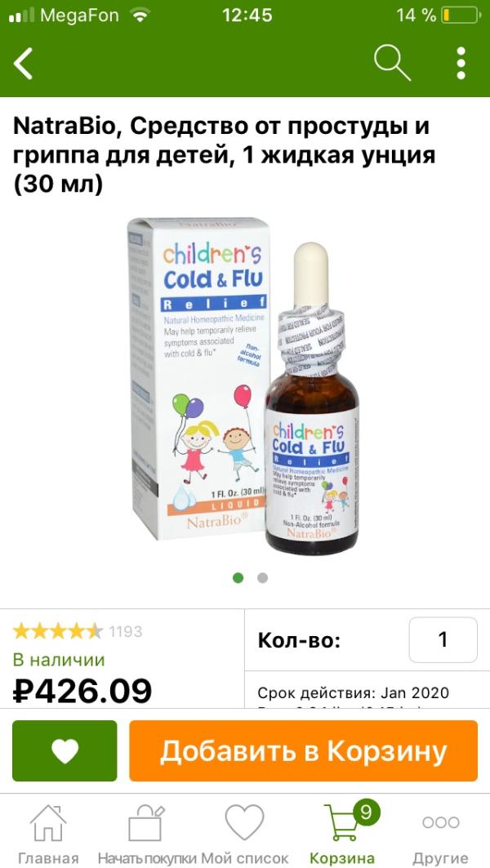Open Начать покупки shopping bag tab

click(147, 823)
